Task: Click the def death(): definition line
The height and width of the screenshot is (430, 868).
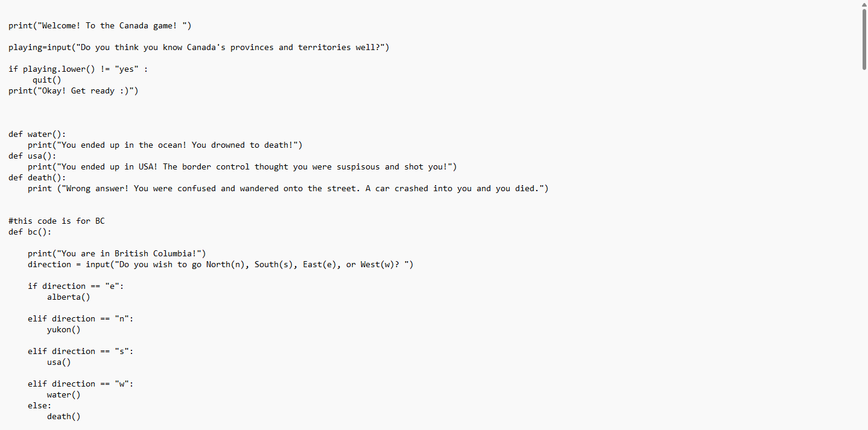Action: coord(37,177)
